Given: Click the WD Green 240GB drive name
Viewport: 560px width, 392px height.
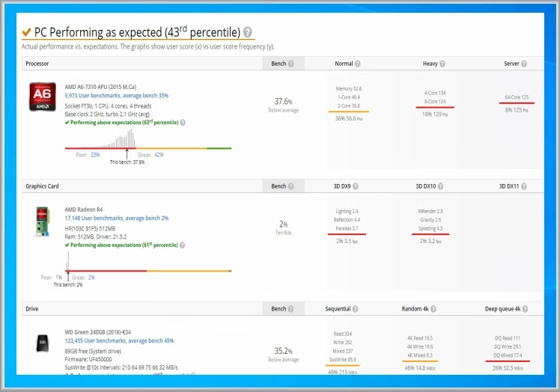Looking at the screenshot, I should click(x=98, y=332).
